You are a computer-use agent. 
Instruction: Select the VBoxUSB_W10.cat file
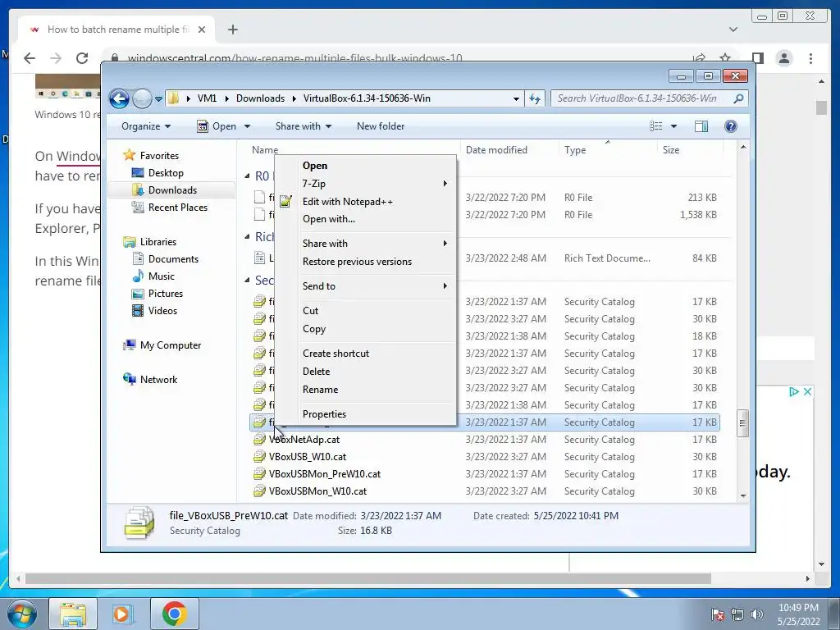pos(308,457)
